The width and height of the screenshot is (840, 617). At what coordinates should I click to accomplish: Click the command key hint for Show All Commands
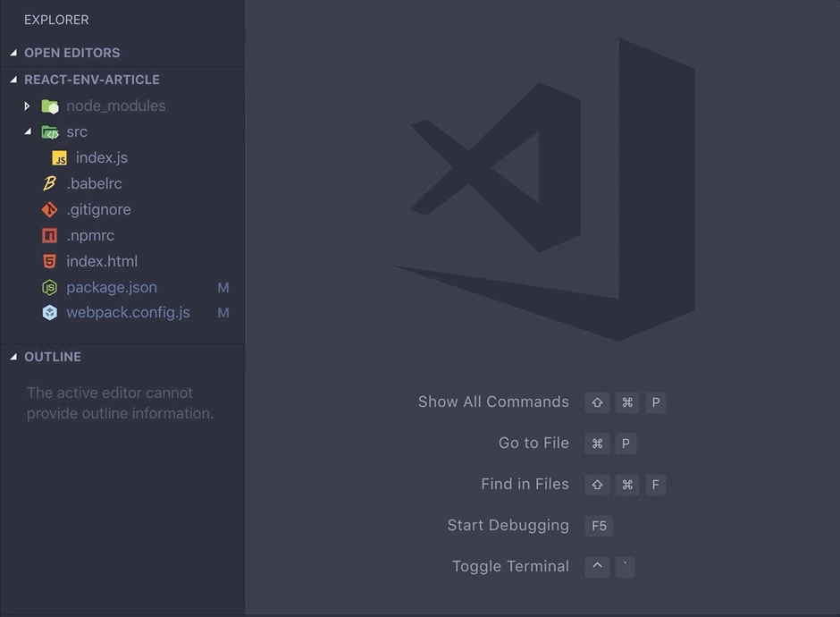tap(627, 402)
